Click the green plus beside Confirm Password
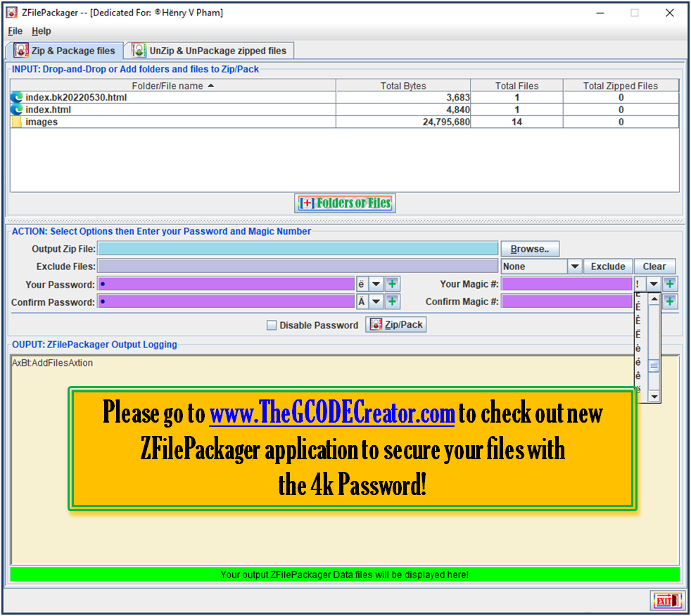The height and width of the screenshot is (616, 691). click(x=393, y=302)
